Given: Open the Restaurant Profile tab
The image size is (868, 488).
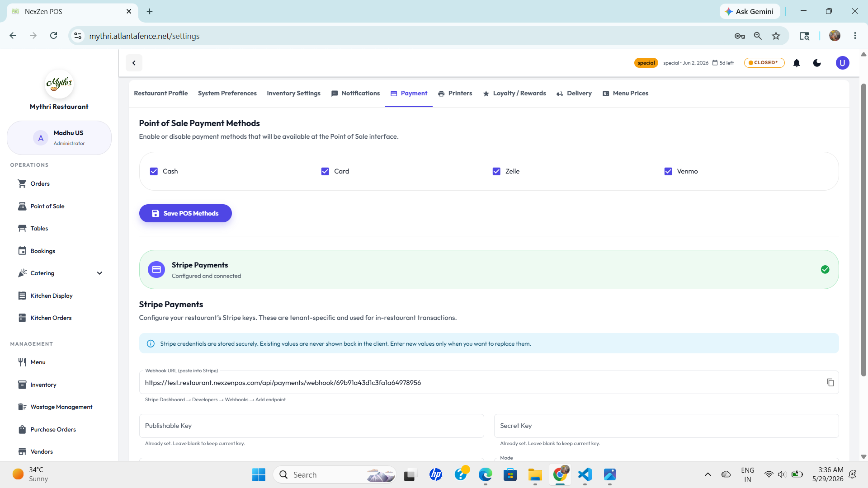Looking at the screenshot, I should click(x=160, y=93).
